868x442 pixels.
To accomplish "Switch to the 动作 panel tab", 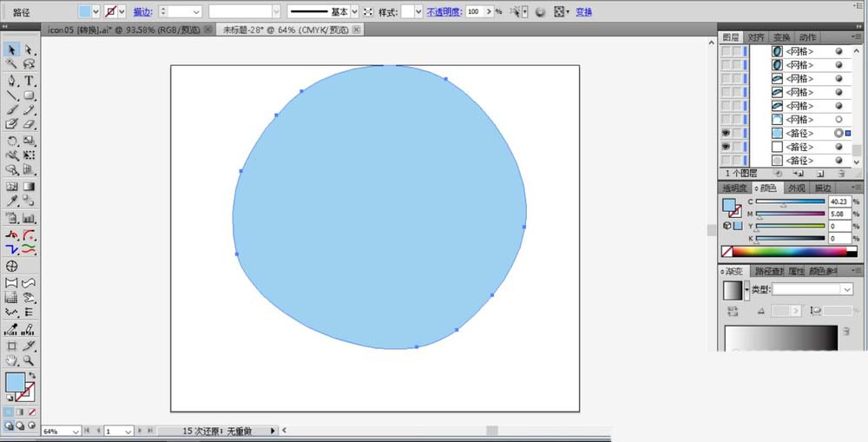I will point(807,37).
